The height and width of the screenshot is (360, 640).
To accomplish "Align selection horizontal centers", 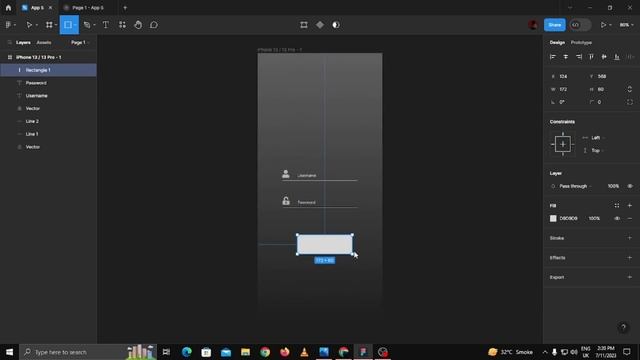I will pyautogui.click(x=566, y=57).
